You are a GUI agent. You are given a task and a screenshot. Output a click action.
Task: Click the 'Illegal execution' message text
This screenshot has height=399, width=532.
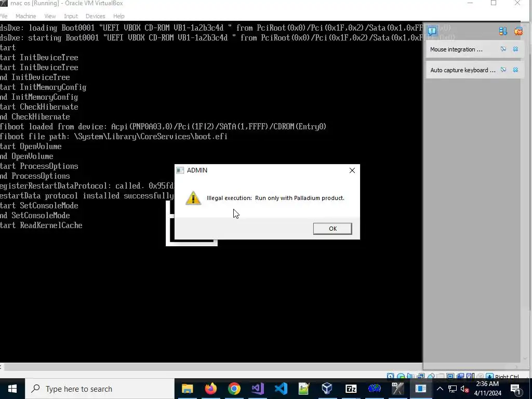(275, 198)
